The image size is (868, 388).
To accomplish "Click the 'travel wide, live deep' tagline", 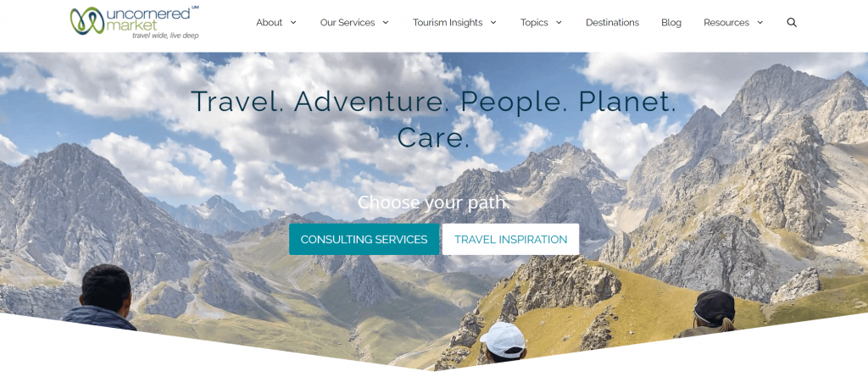I will click(x=165, y=36).
